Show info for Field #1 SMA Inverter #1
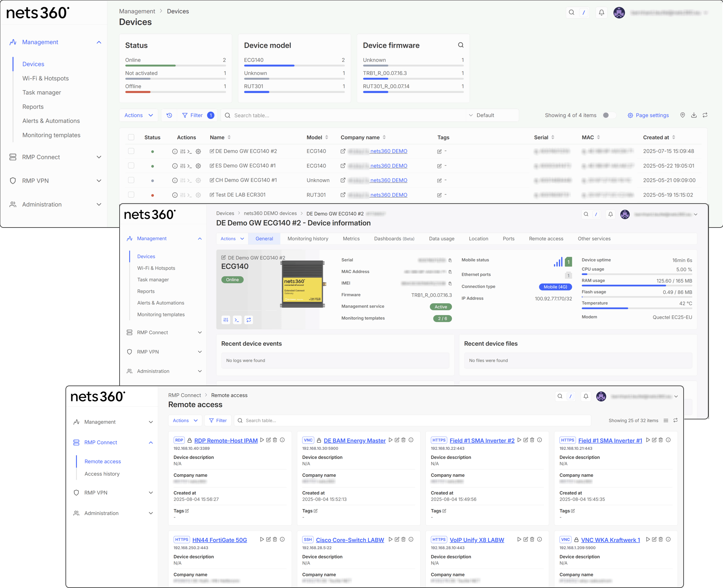 pos(668,440)
